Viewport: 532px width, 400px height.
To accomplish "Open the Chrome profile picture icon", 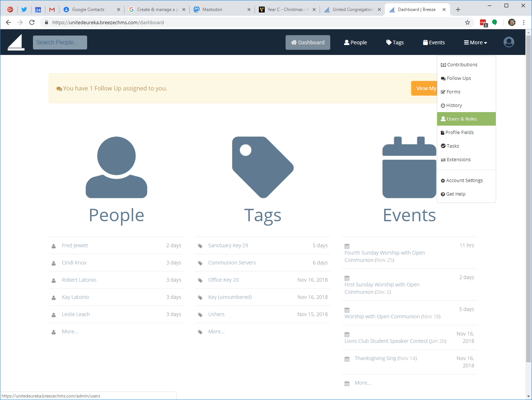I will (x=512, y=22).
